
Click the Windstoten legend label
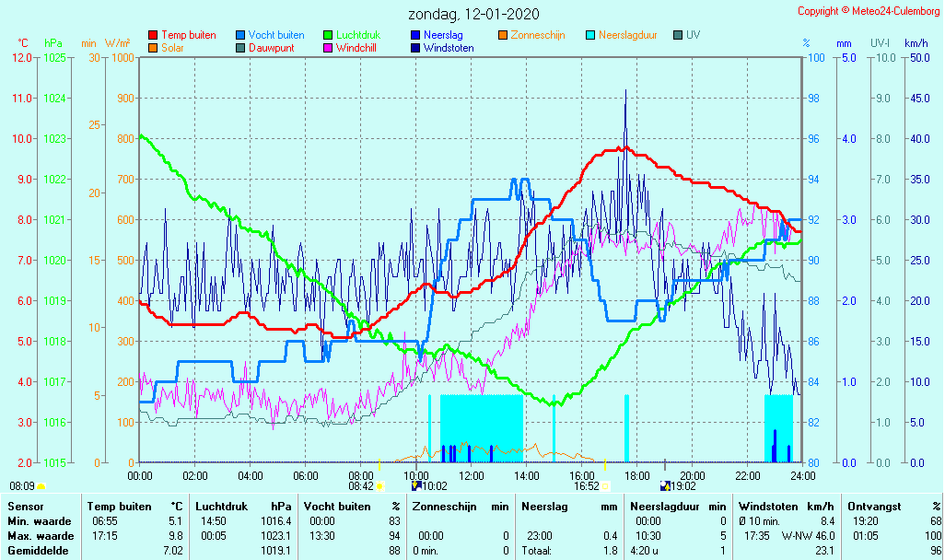449,48
